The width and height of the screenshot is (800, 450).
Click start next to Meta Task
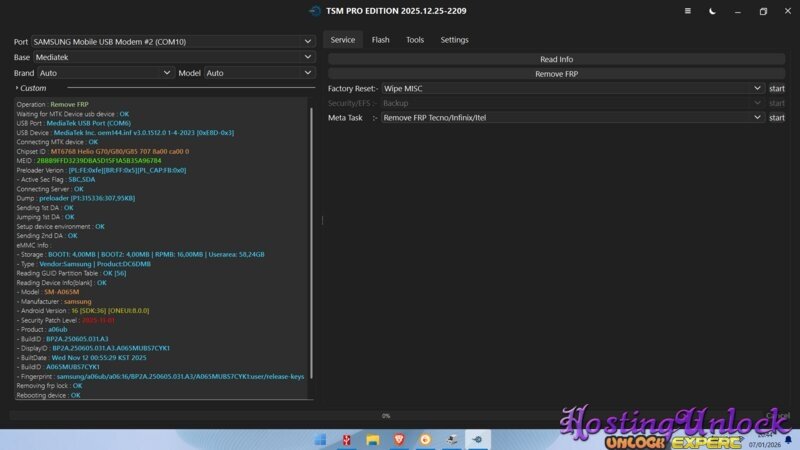click(777, 118)
